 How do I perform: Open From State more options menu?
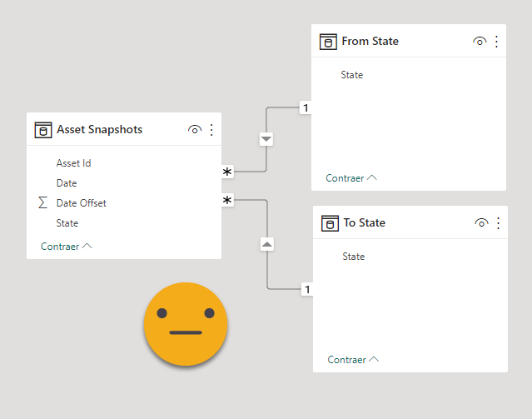[x=496, y=41]
